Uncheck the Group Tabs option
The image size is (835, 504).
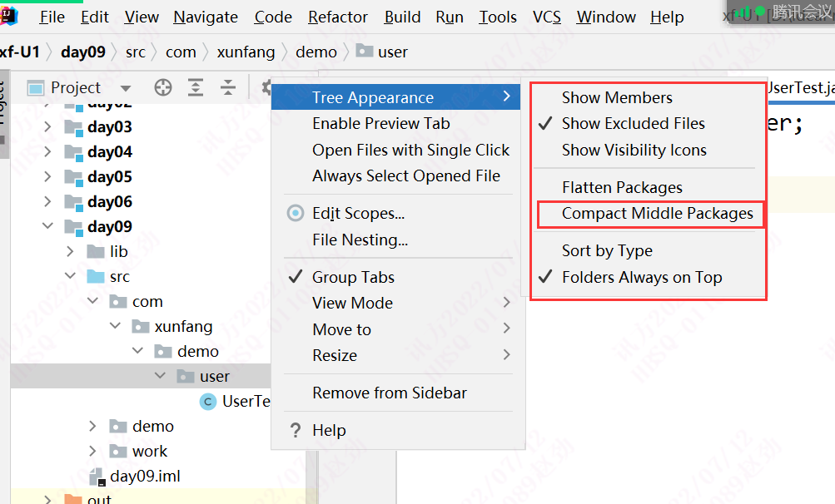point(353,278)
